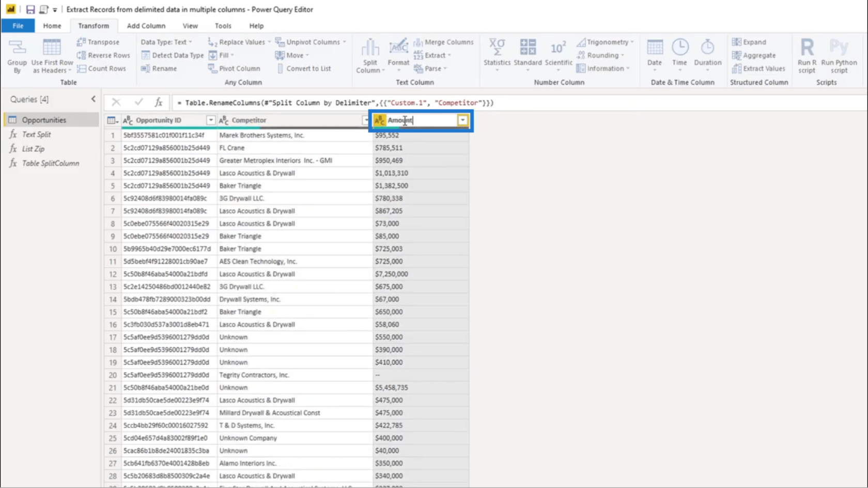Click the Run Python script icon
This screenshot has height=488, width=868.
coord(839,56)
